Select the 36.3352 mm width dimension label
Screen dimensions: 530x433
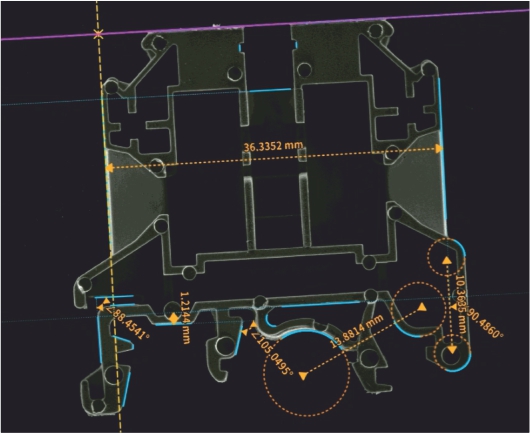tap(273, 146)
